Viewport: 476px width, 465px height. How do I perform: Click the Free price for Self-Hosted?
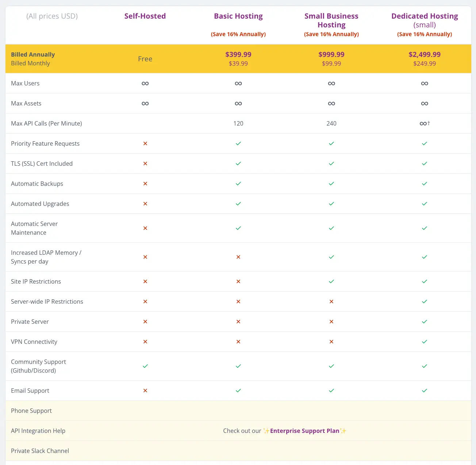point(145,59)
